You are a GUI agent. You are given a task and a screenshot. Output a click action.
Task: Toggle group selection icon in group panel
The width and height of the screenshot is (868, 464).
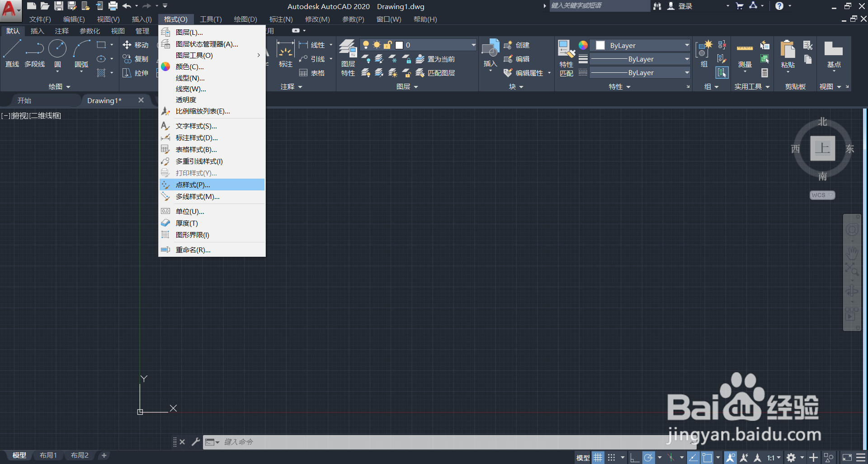tap(722, 72)
